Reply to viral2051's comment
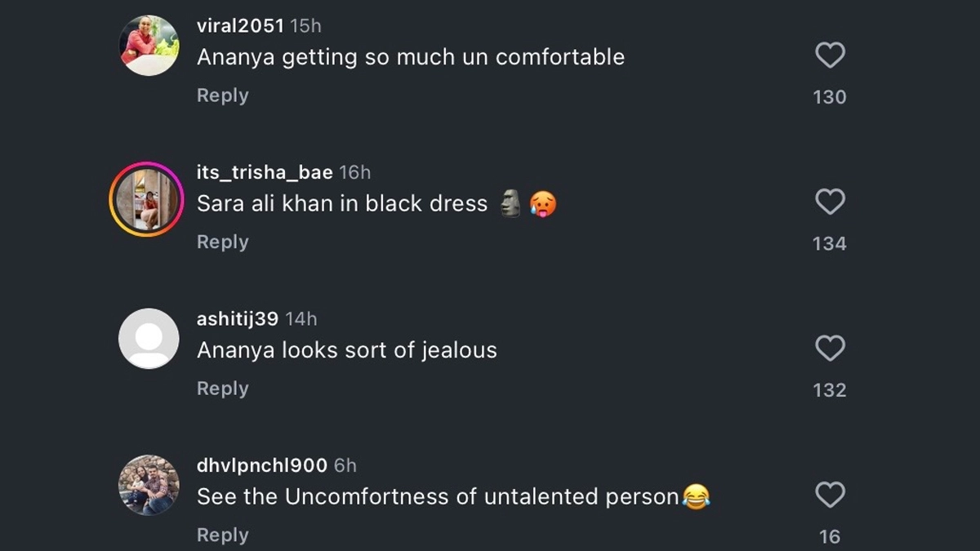The width and height of the screenshot is (980, 551). (222, 96)
